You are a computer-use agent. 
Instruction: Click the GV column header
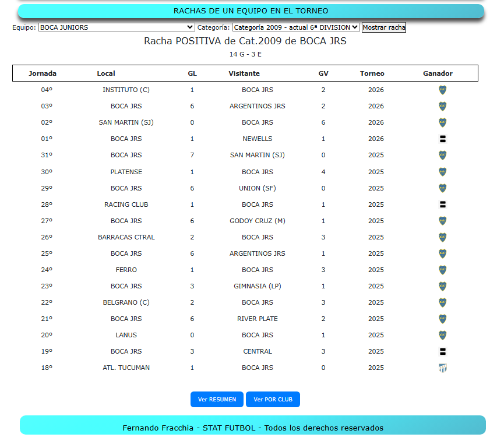323,73
